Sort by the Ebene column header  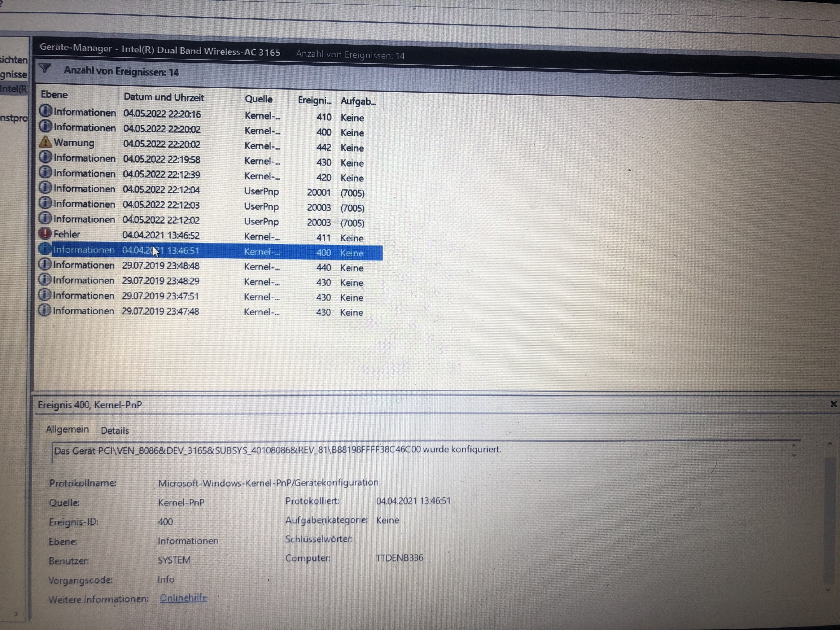[x=54, y=94]
